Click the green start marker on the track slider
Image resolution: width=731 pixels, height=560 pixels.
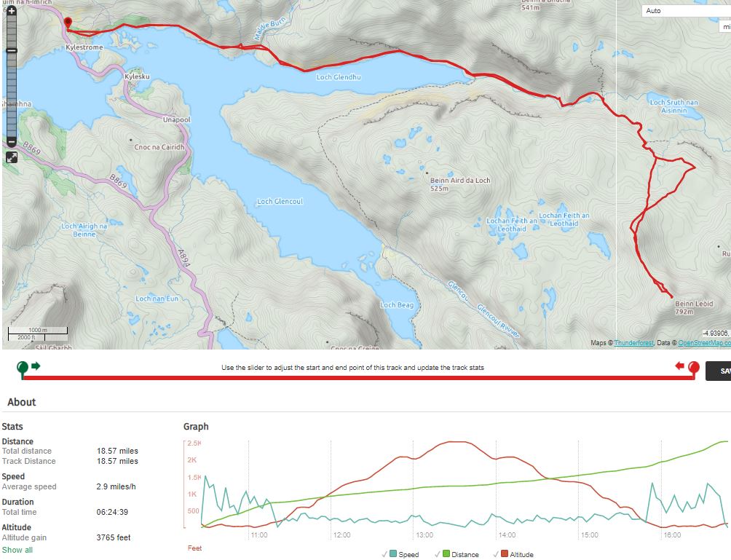click(23, 368)
